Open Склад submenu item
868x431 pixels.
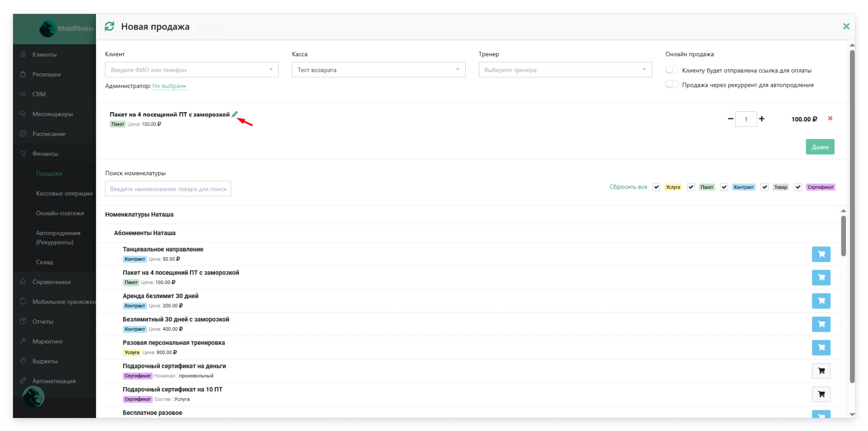pyautogui.click(x=44, y=262)
